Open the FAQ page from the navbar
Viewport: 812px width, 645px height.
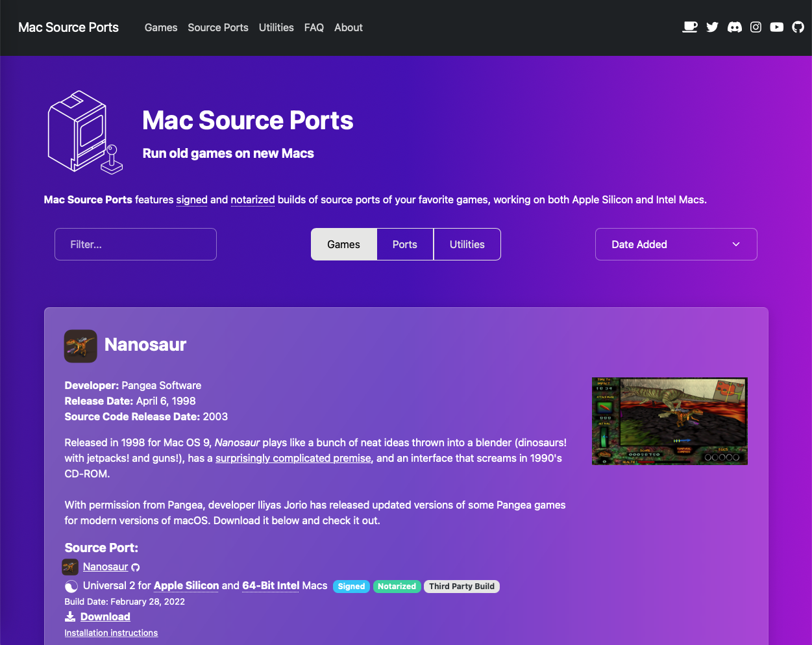(x=314, y=27)
